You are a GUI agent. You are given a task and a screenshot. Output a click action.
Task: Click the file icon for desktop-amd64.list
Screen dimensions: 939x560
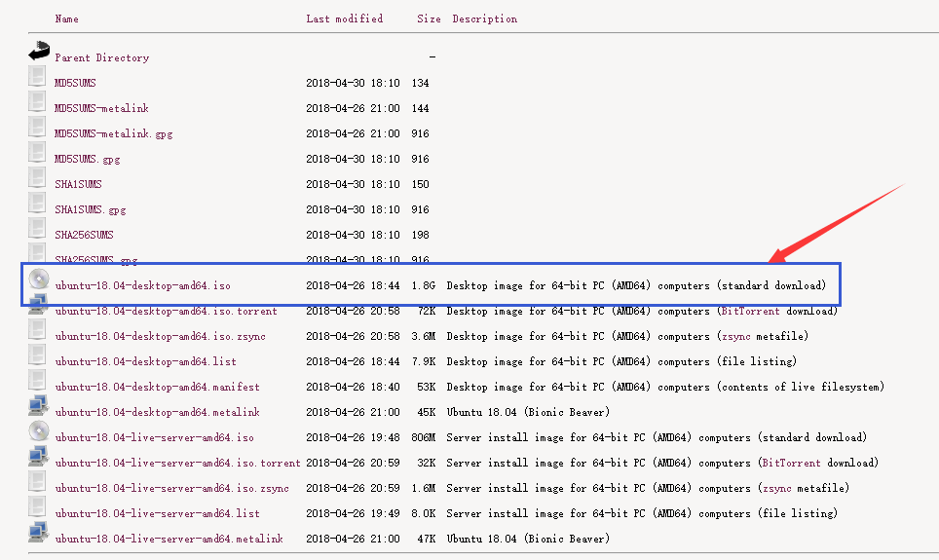(37, 355)
